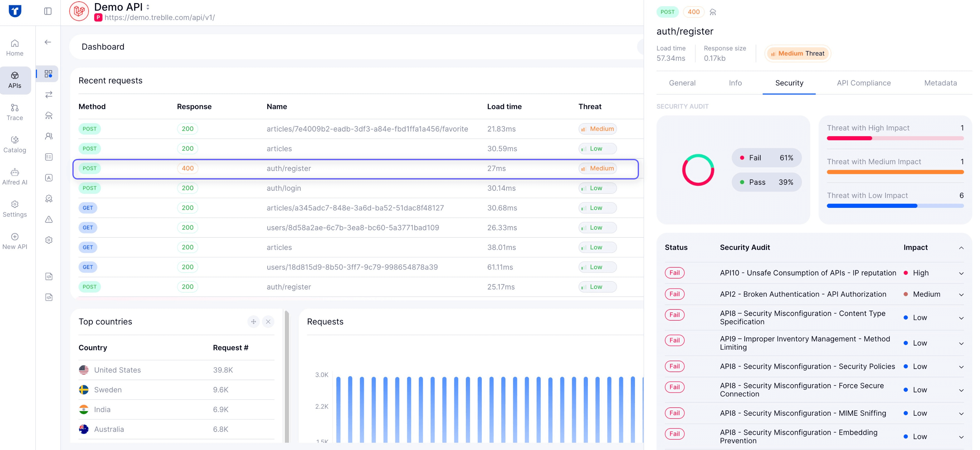Open Alfred AI from sidebar
980x450 pixels.
click(14, 177)
